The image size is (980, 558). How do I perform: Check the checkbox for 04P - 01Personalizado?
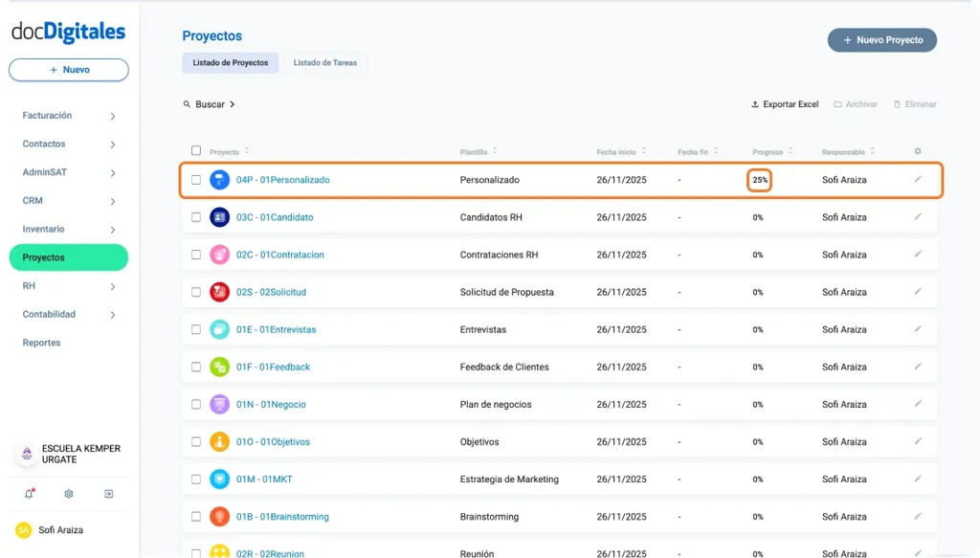pyautogui.click(x=197, y=179)
